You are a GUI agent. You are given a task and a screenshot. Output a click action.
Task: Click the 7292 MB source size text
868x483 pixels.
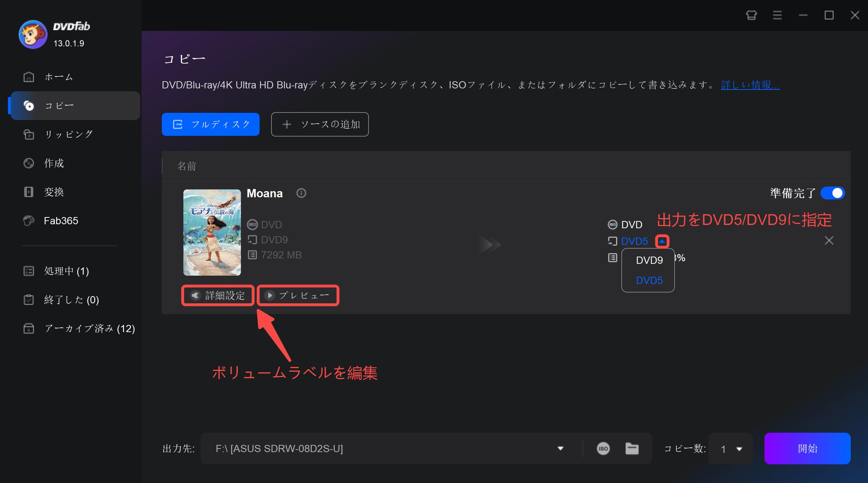281,255
